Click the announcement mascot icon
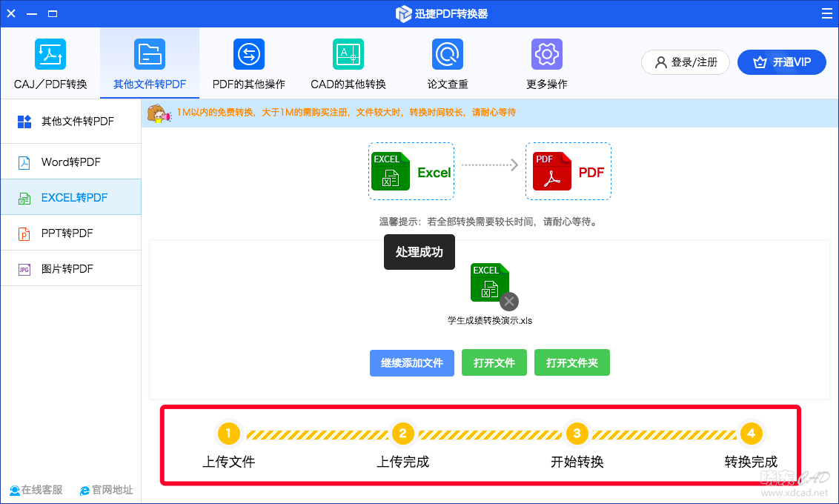 [159, 113]
